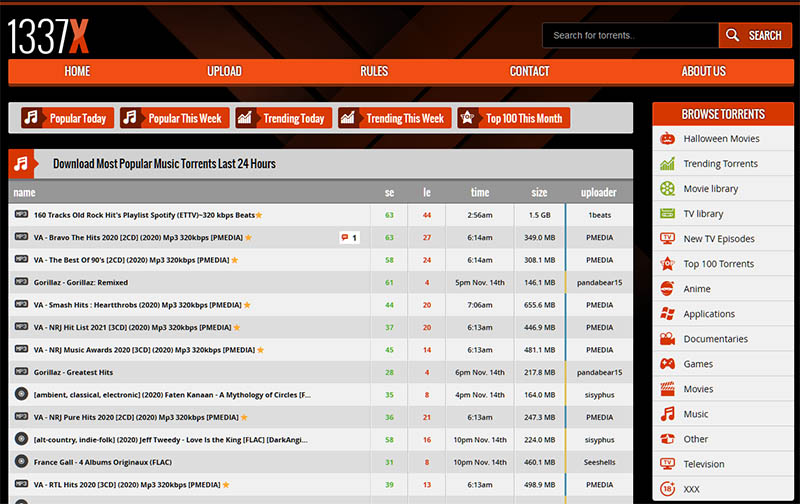Click uploader 1beats
Screen dimensions: 800x504
tap(599, 215)
